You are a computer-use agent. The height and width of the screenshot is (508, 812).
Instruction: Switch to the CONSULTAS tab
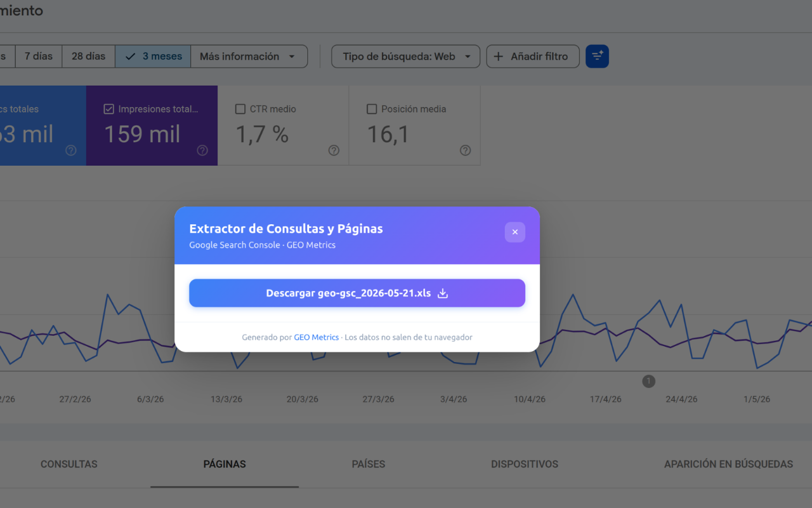[x=69, y=464]
